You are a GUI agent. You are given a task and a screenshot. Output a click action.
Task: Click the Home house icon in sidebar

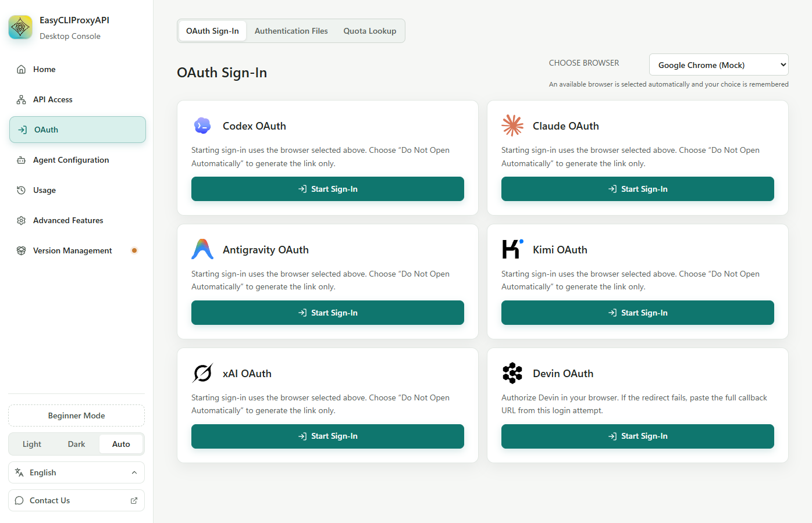(x=22, y=69)
